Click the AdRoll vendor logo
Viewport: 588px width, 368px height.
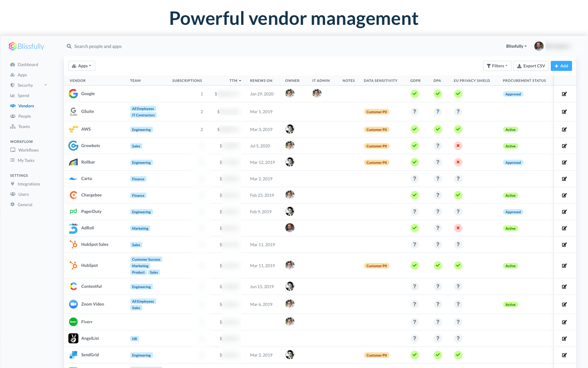73,228
